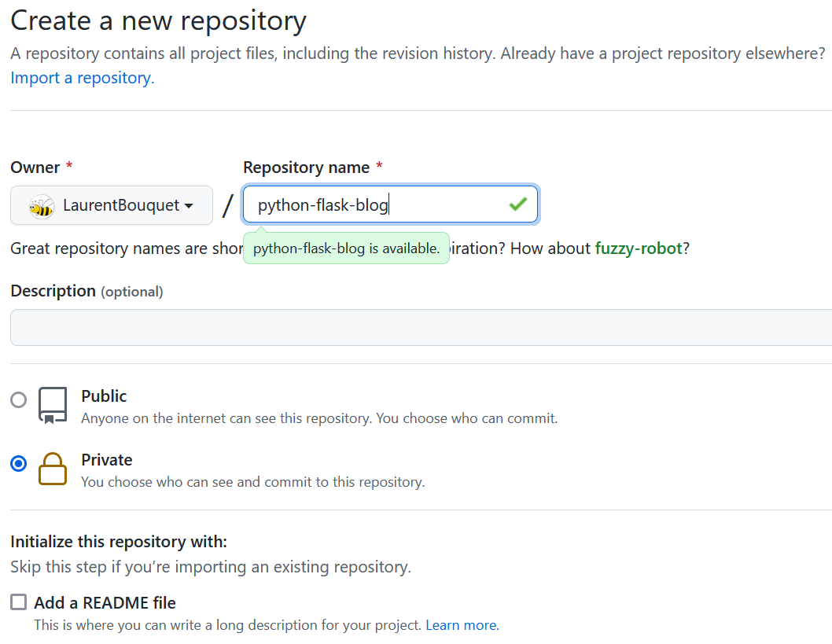
Task: Click the 'Private' option label text
Action: point(107,460)
